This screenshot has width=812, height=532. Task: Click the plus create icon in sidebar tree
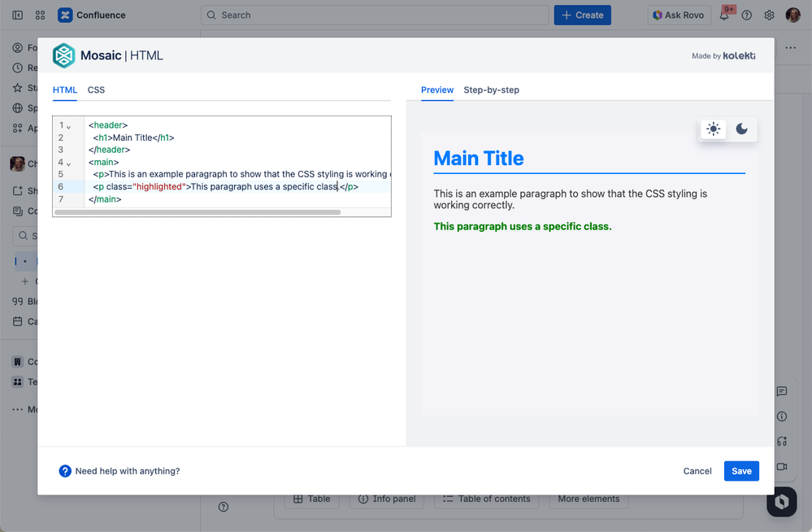pyautogui.click(x=25, y=281)
